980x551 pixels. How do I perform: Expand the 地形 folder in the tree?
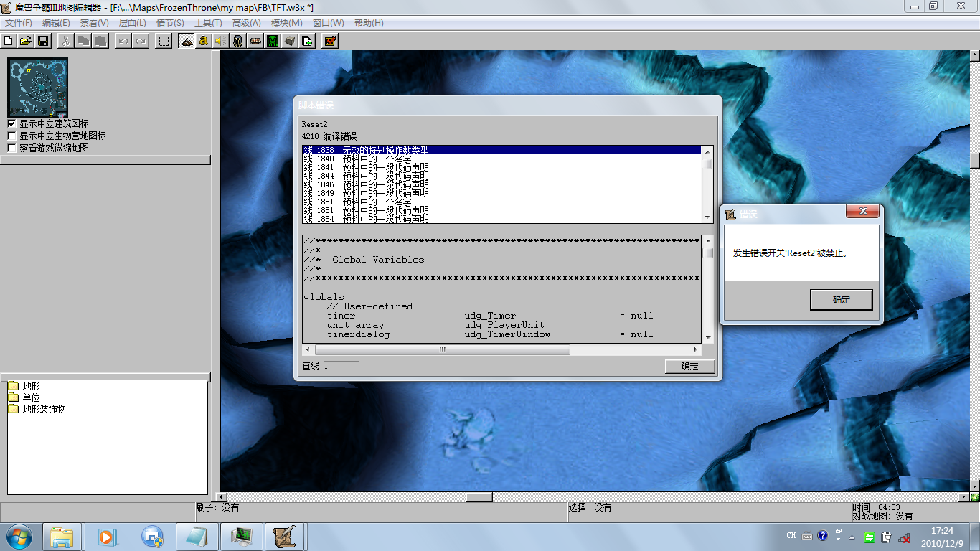[24, 386]
